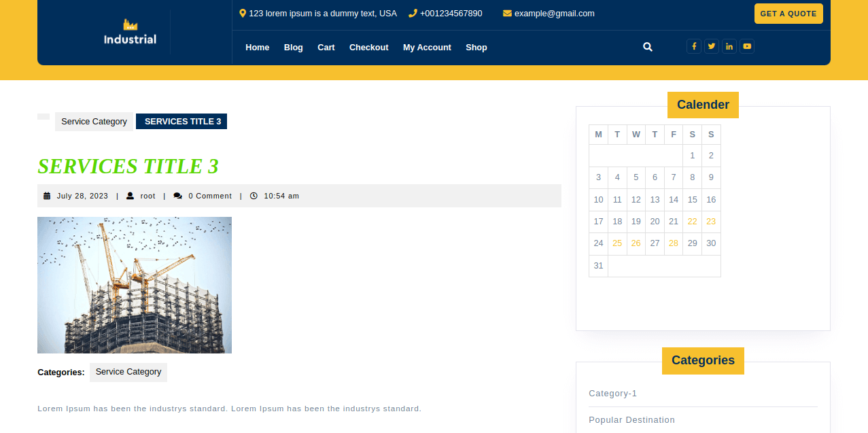Open the Popular Destination category

coord(631,420)
